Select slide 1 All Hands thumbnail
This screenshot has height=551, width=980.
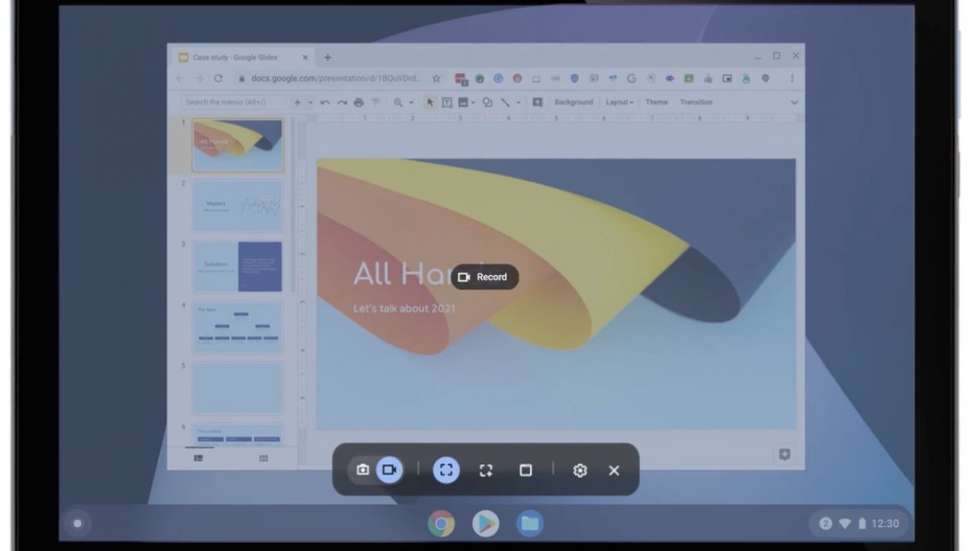click(x=238, y=145)
